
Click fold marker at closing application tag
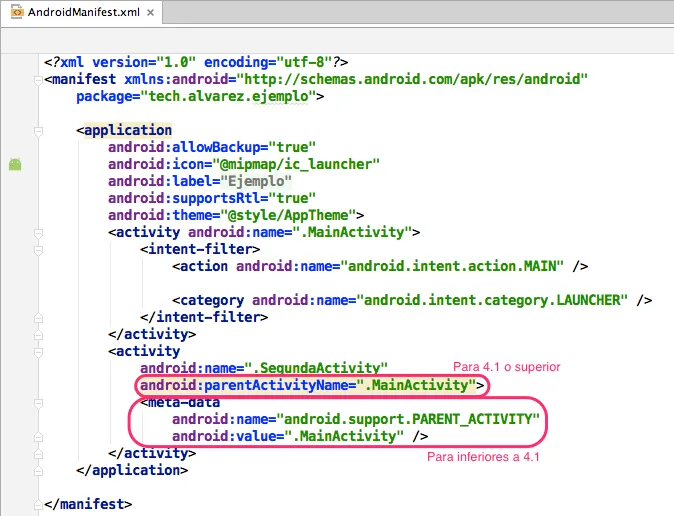point(38,471)
